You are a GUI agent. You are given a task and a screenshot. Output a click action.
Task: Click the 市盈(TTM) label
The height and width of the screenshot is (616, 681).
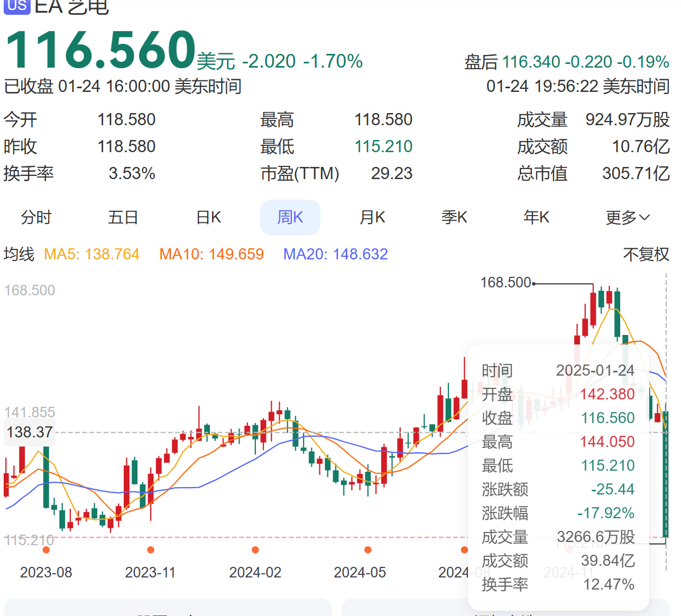coord(300,173)
